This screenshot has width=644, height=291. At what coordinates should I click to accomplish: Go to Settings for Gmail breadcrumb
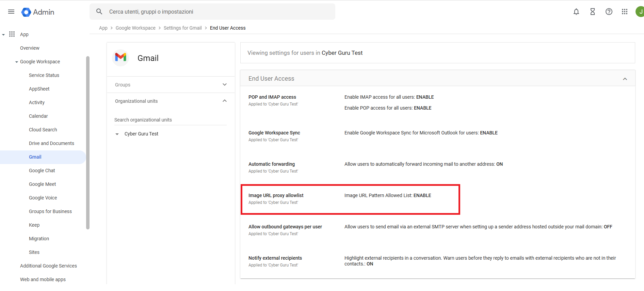(182, 28)
